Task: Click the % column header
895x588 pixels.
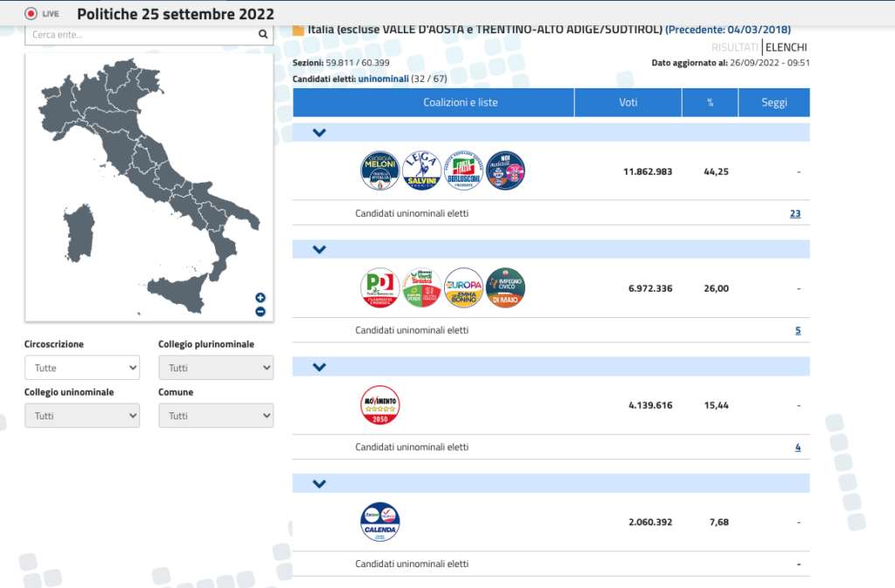Action: (x=710, y=102)
